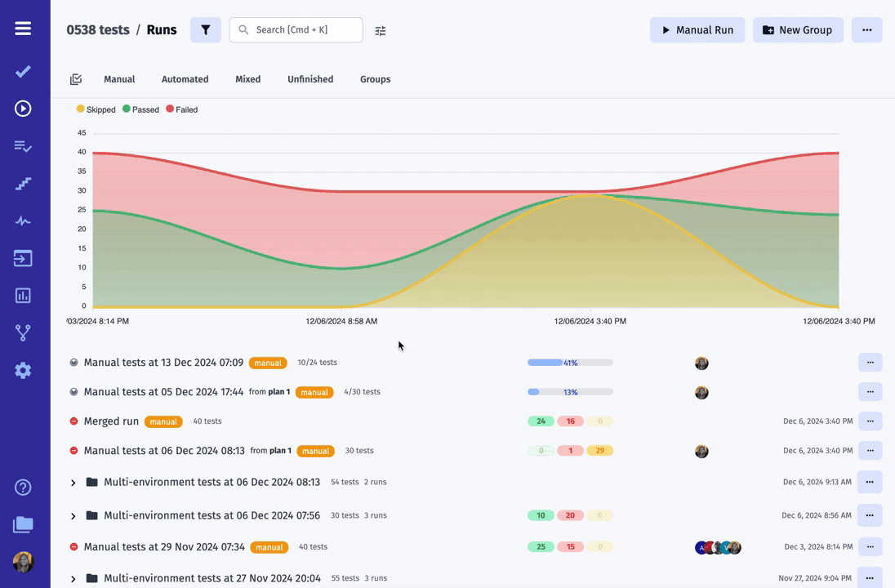Click the Manual Run button
The width and height of the screenshot is (895, 588).
(x=697, y=29)
